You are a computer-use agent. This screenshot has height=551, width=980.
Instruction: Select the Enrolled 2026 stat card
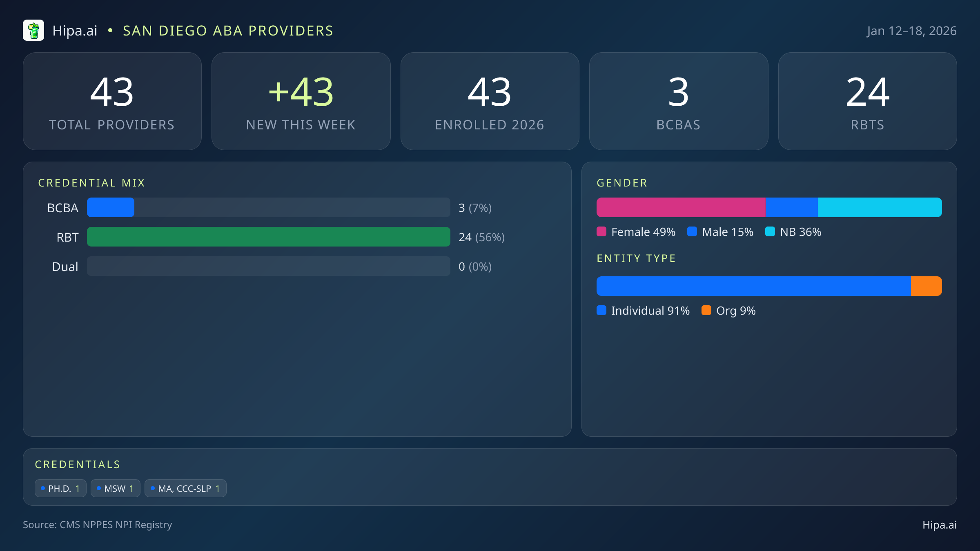click(490, 101)
